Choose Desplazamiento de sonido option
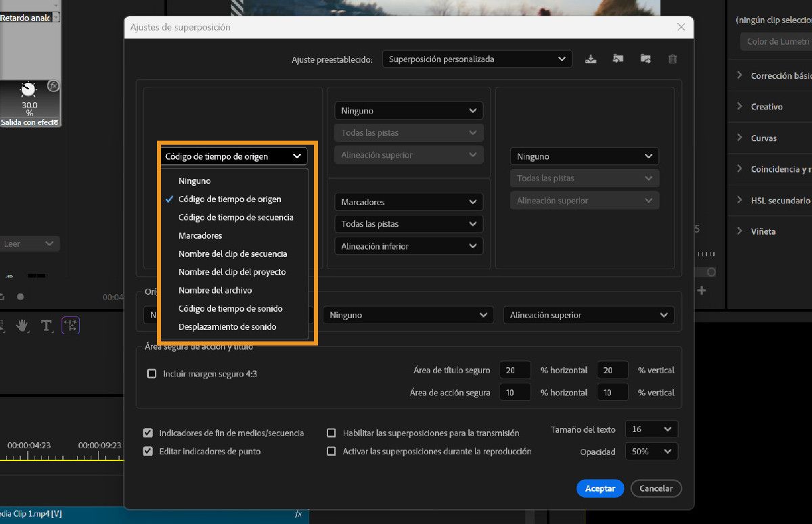 (x=233, y=327)
